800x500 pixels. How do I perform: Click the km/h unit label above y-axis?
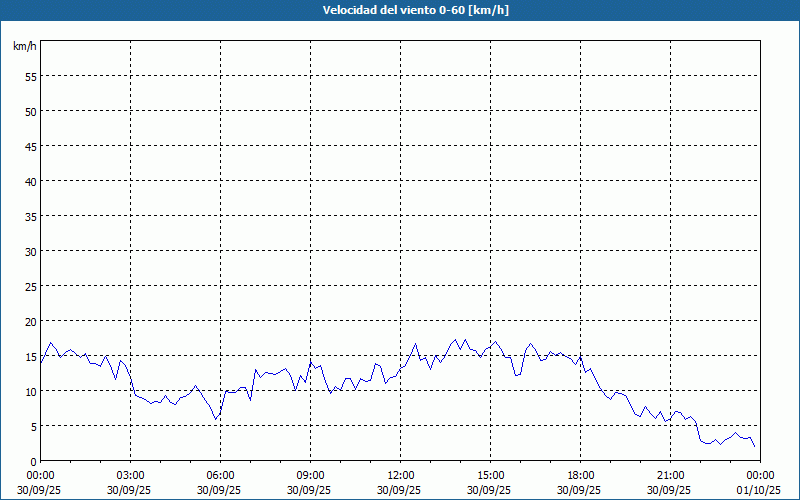point(24,46)
